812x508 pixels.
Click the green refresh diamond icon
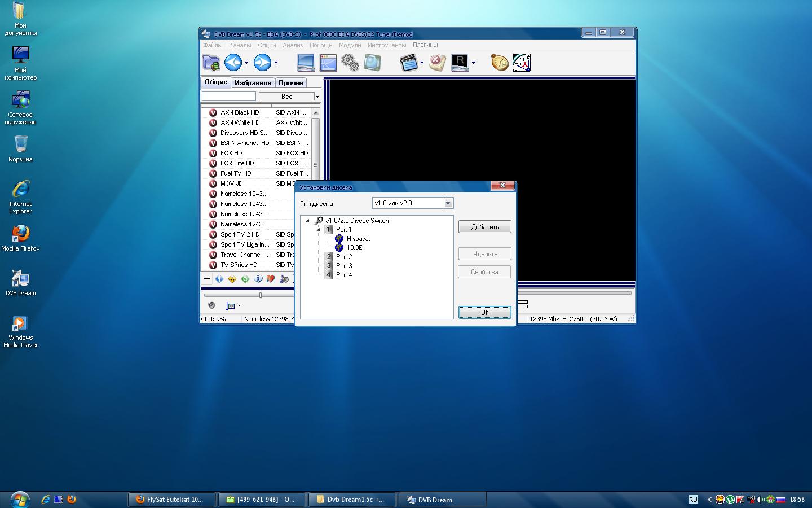pos(245,279)
